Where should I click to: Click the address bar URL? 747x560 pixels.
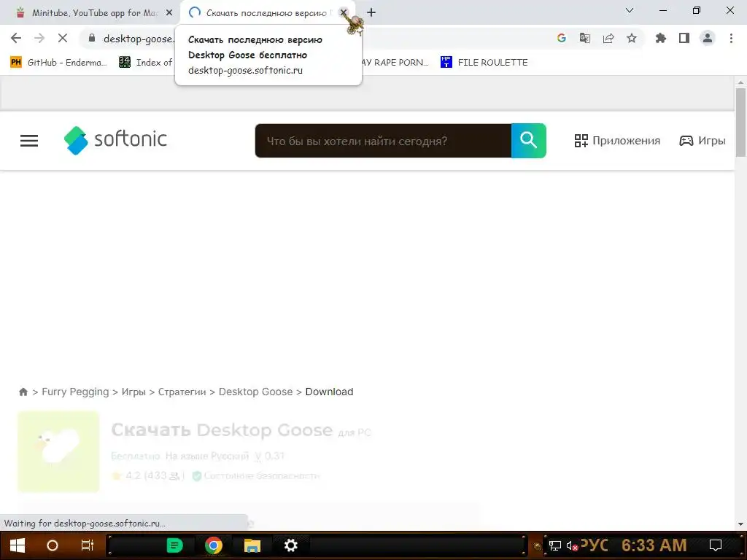tap(139, 38)
